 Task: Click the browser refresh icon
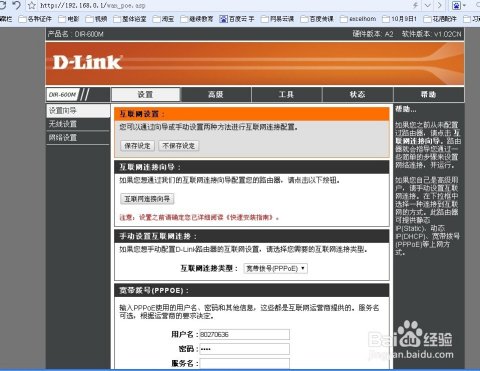click(x=3, y=5)
